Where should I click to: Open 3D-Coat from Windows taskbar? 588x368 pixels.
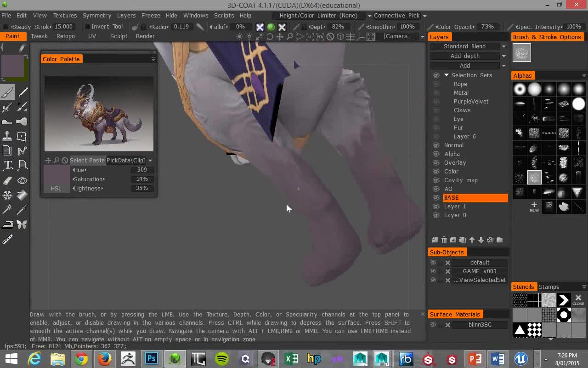[x=174, y=359]
